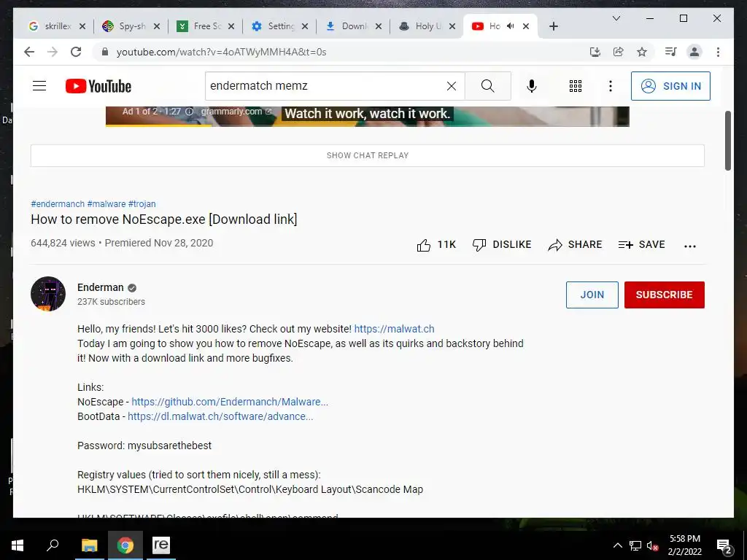Click #endermanch hashtag
This screenshot has width=747, height=560.
click(58, 204)
